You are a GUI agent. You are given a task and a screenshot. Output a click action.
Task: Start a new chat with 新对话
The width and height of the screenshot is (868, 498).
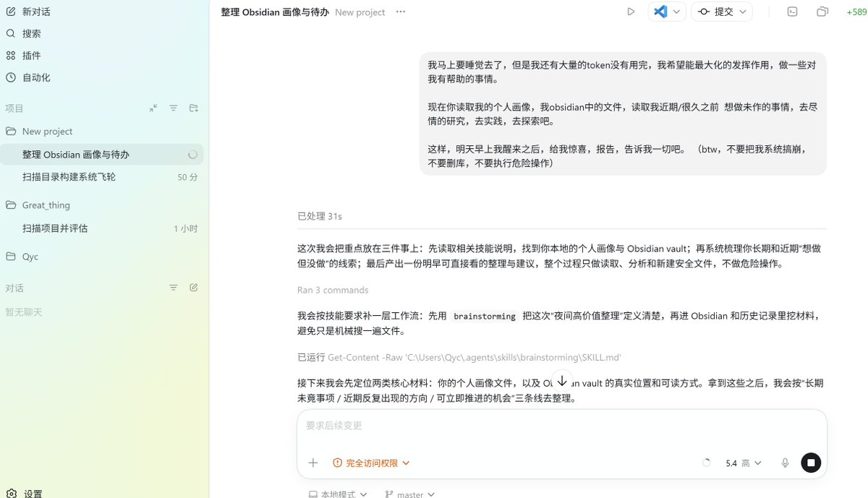[27, 12]
